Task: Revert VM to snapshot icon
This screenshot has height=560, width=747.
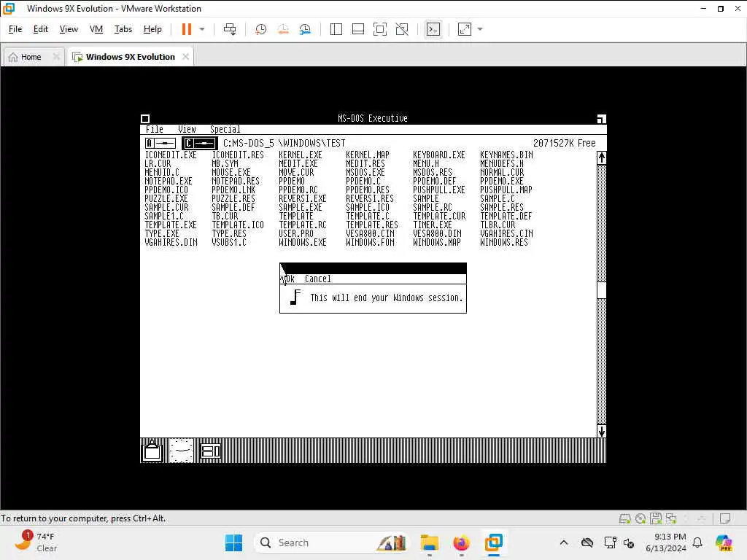Action: (x=283, y=29)
